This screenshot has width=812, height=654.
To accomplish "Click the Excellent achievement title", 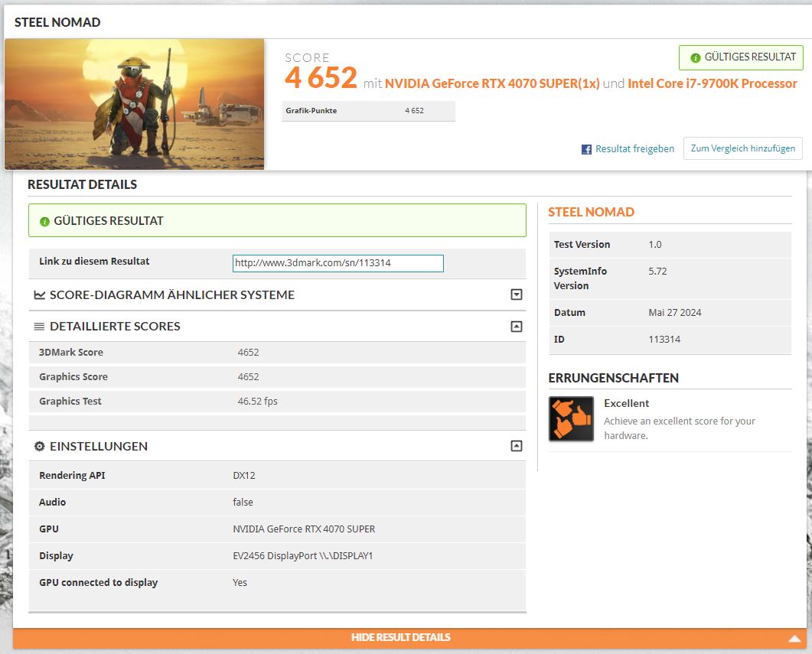I will [626, 403].
